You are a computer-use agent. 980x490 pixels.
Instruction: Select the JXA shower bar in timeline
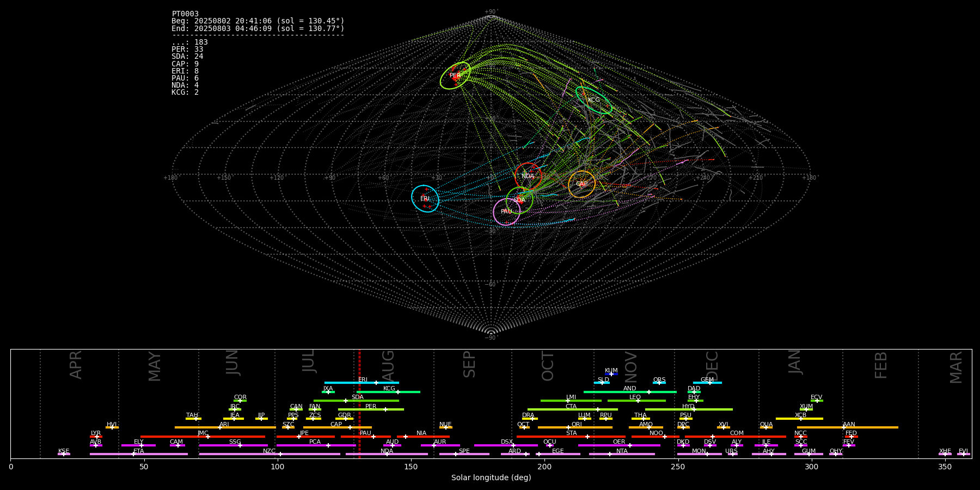pos(328,392)
